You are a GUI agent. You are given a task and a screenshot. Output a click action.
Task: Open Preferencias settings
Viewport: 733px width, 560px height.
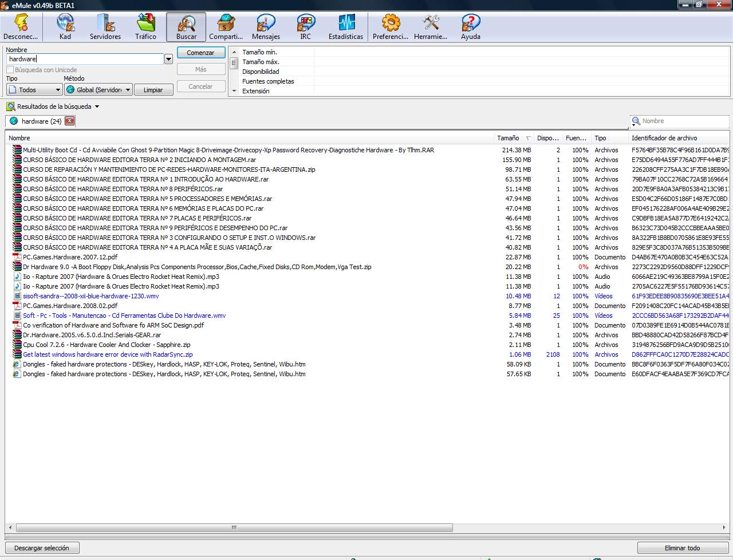pyautogui.click(x=391, y=27)
